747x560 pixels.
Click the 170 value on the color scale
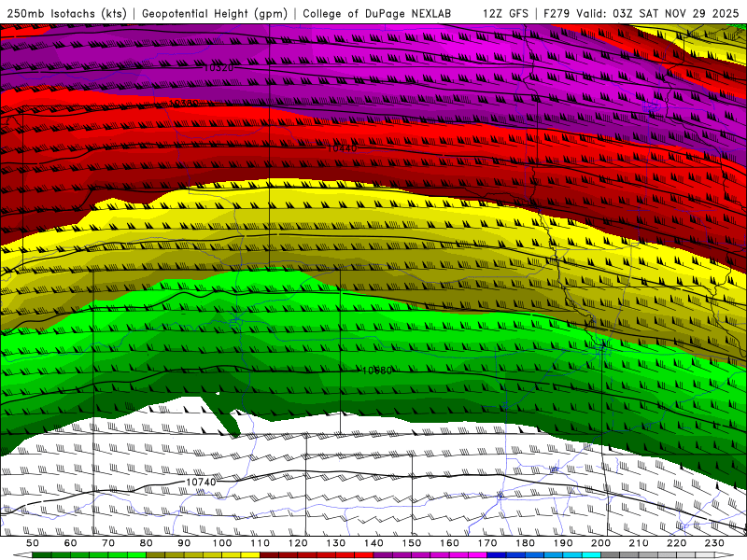coord(486,543)
